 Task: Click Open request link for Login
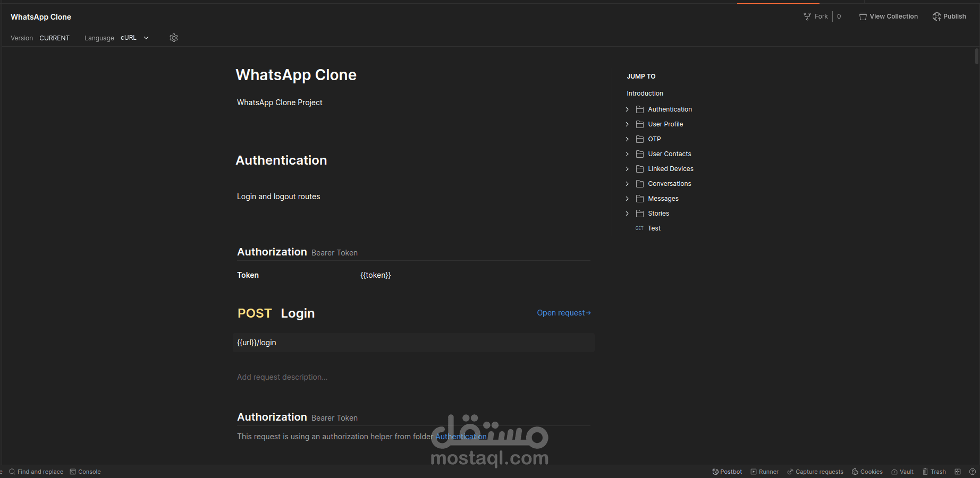(564, 313)
